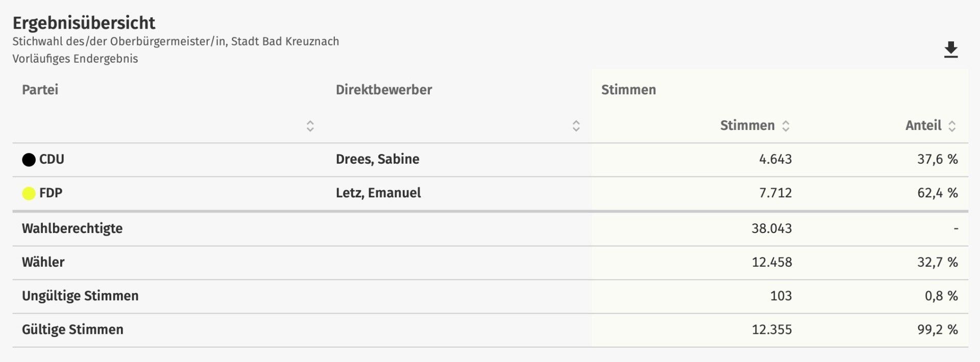Select the Wähler row label
This screenshot has height=362, width=980.
point(43,262)
